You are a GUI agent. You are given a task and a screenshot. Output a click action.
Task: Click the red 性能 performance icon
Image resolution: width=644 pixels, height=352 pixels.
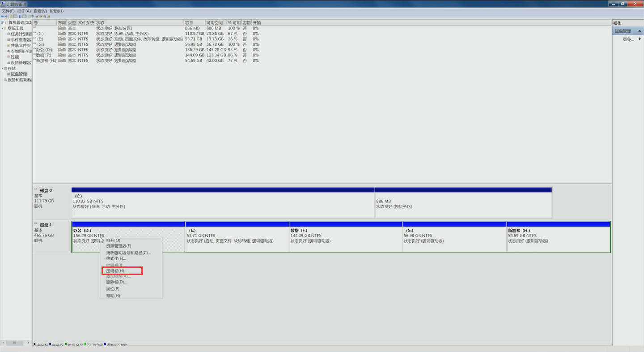(8, 57)
